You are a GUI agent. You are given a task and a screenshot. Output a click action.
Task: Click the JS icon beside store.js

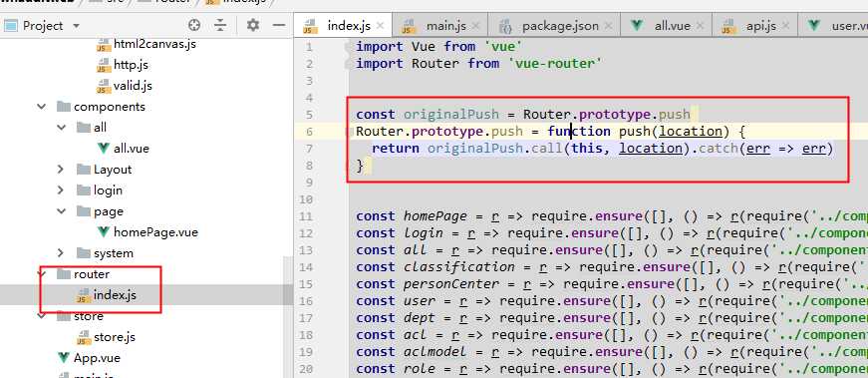click(84, 337)
